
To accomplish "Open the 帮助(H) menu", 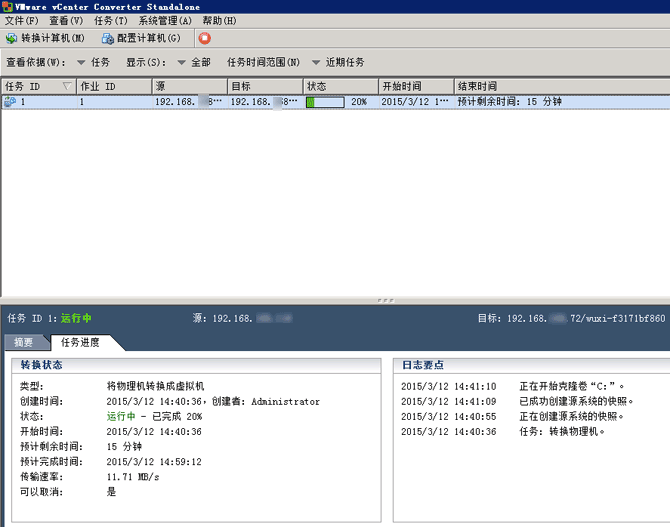I will [x=219, y=21].
